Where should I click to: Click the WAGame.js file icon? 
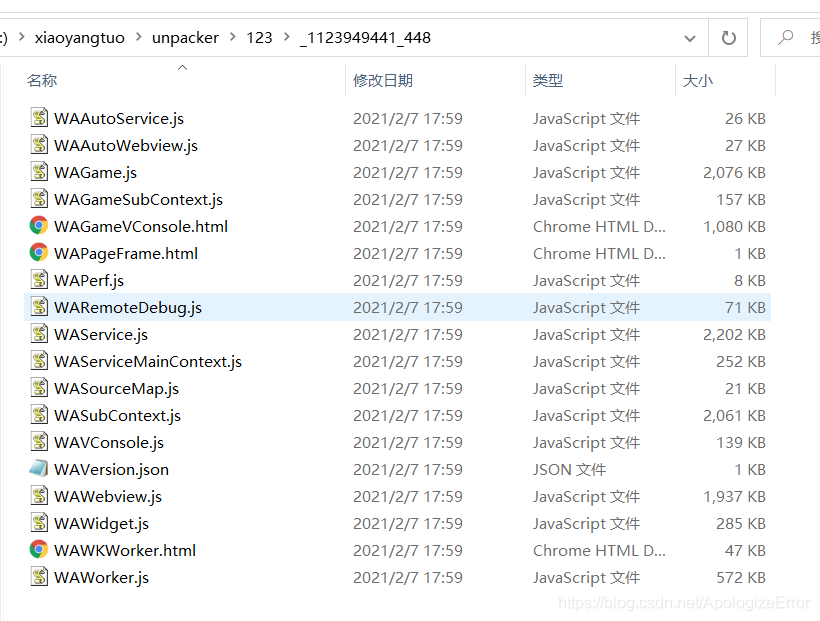[x=39, y=172]
